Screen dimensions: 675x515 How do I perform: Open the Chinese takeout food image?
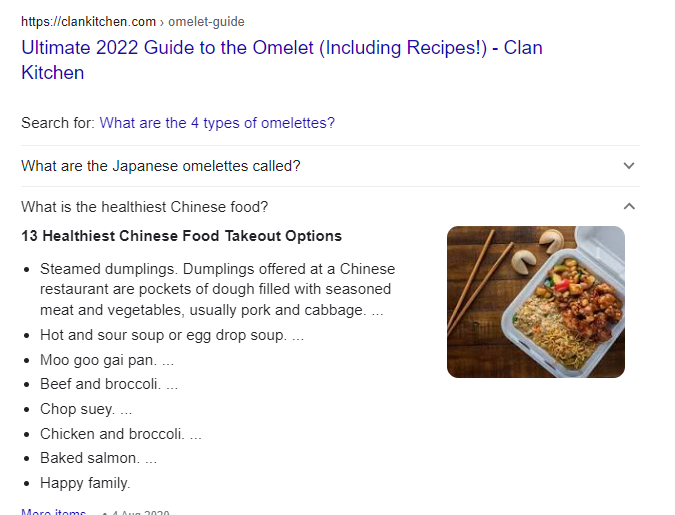536,302
